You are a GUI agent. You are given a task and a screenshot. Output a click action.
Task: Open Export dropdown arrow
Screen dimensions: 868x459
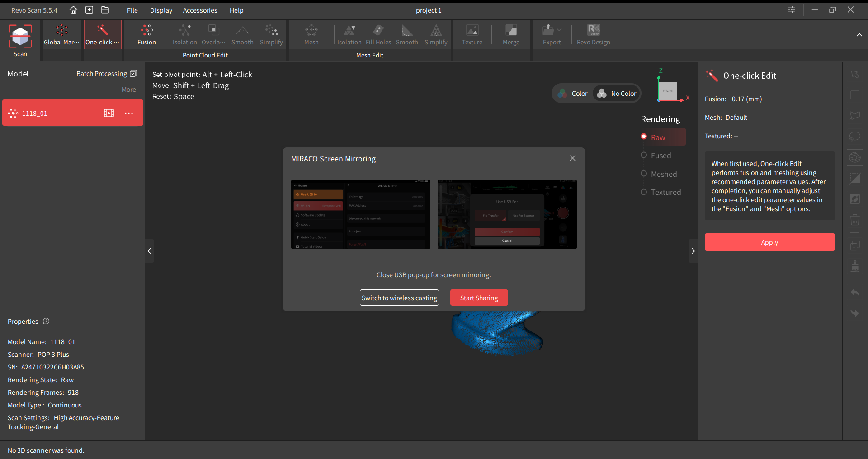coord(560,30)
